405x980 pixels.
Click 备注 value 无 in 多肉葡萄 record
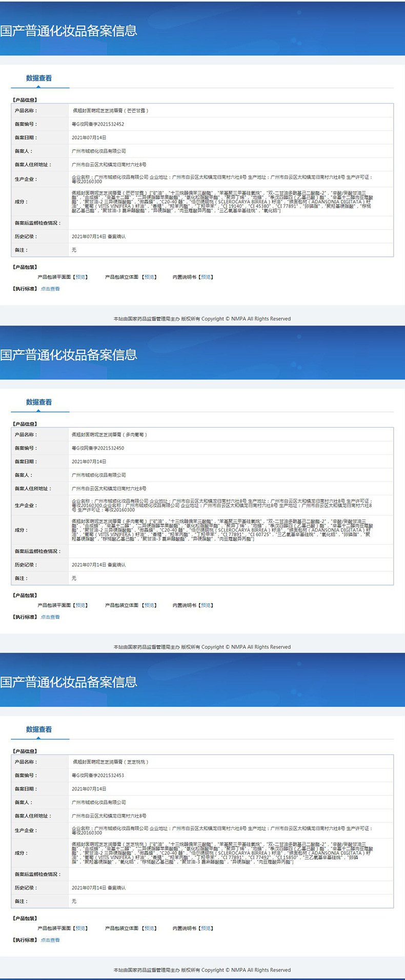(x=74, y=578)
